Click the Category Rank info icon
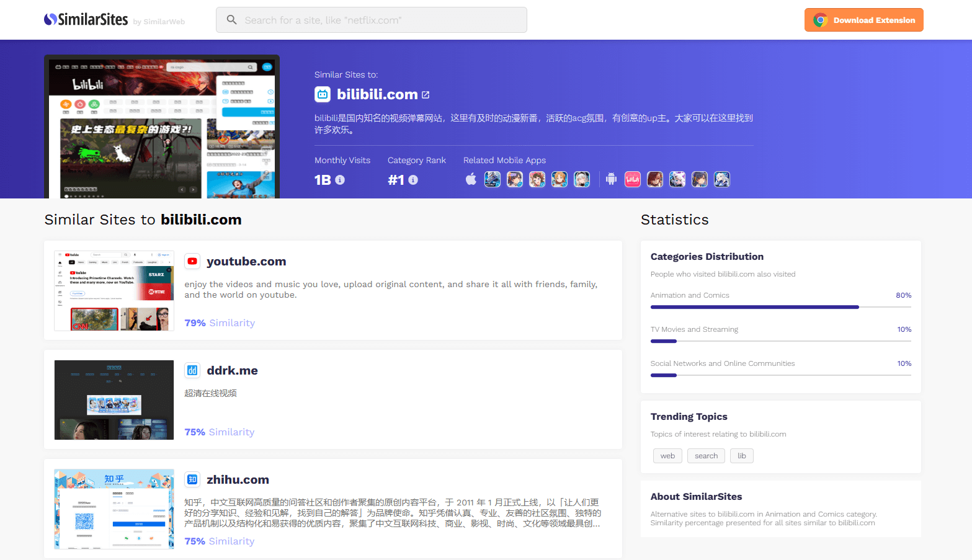Image resolution: width=972 pixels, height=560 pixels. (x=413, y=180)
